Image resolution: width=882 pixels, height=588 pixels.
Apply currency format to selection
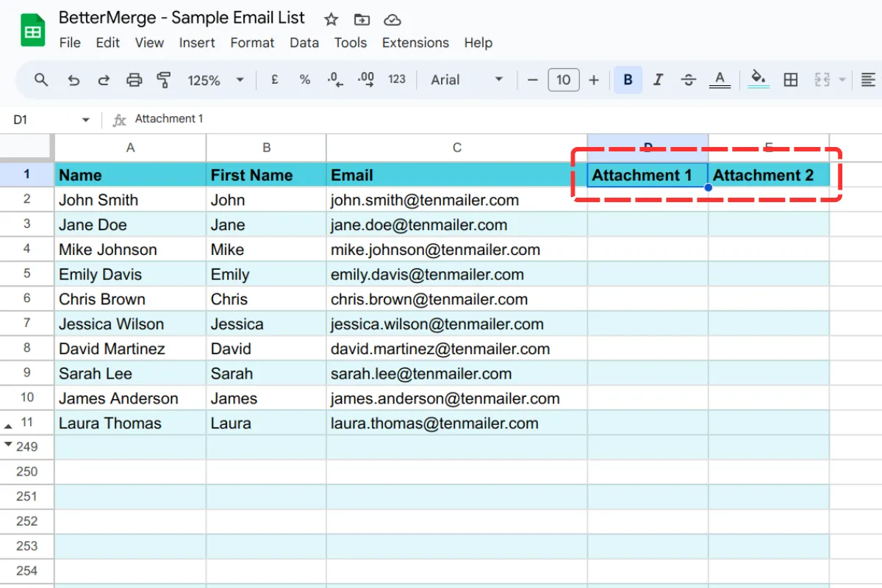click(274, 79)
